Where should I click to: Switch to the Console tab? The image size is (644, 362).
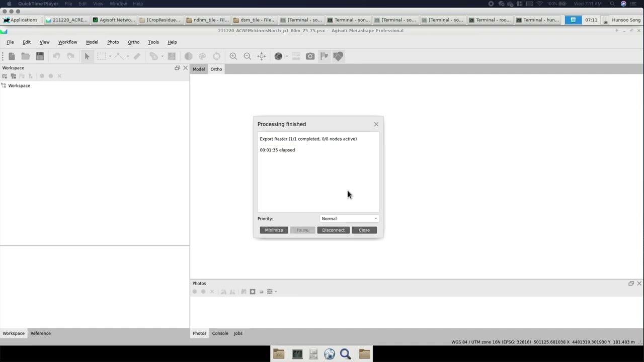(220, 333)
